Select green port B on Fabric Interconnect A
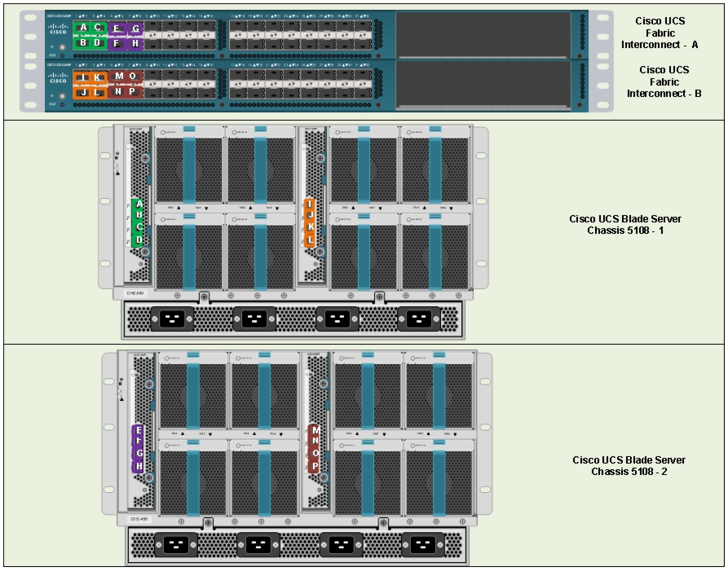Image resolution: width=728 pixels, height=576 pixels. [x=83, y=42]
